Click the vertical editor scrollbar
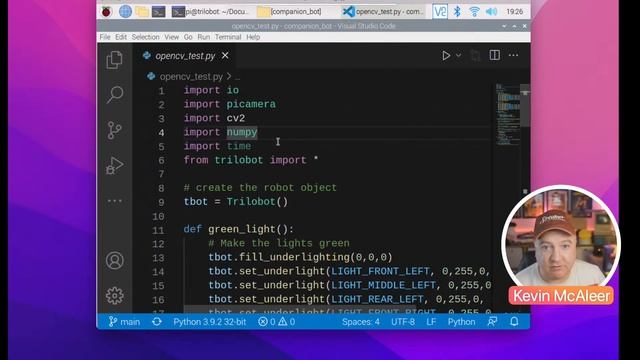 coord(525,106)
